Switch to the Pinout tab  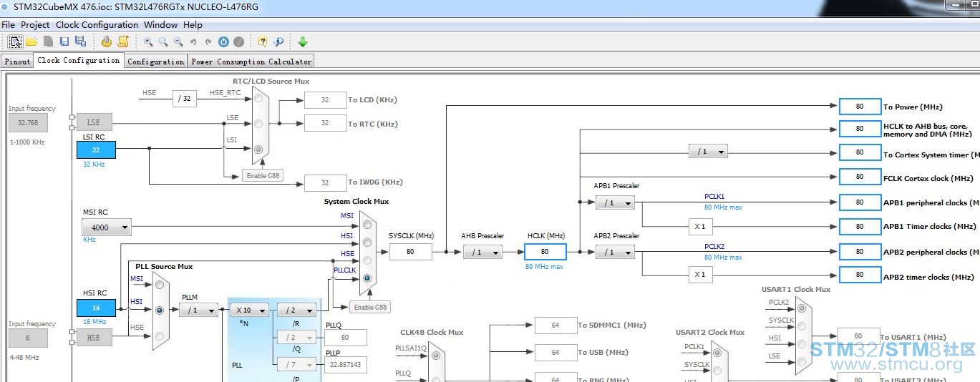pyautogui.click(x=17, y=62)
